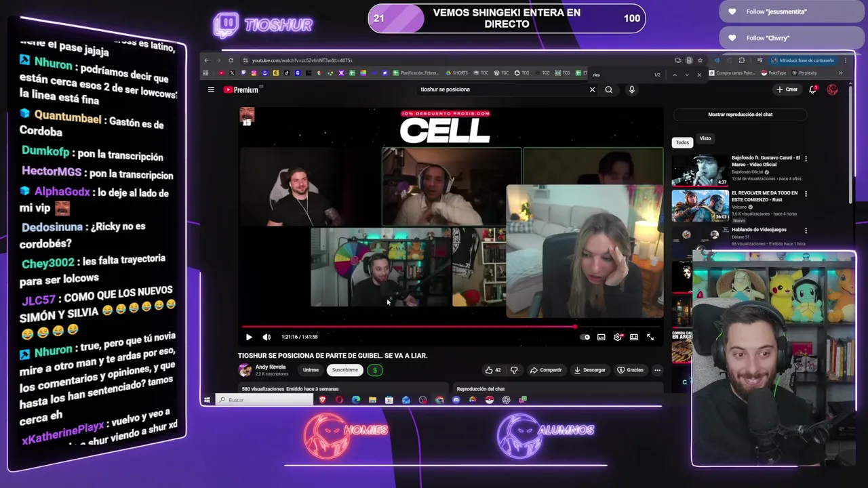Go to next find-in-page result
Image resolution: width=868 pixels, height=488 pixels.
click(686, 75)
